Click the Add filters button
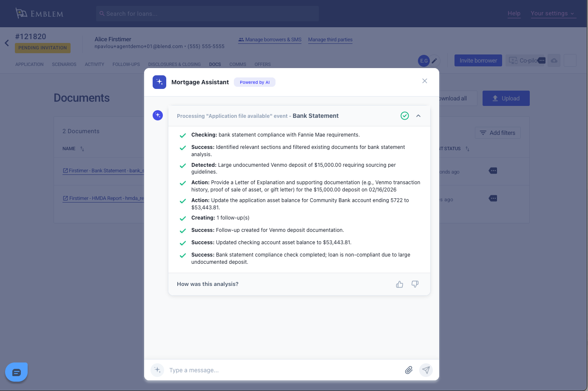 (498, 133)
